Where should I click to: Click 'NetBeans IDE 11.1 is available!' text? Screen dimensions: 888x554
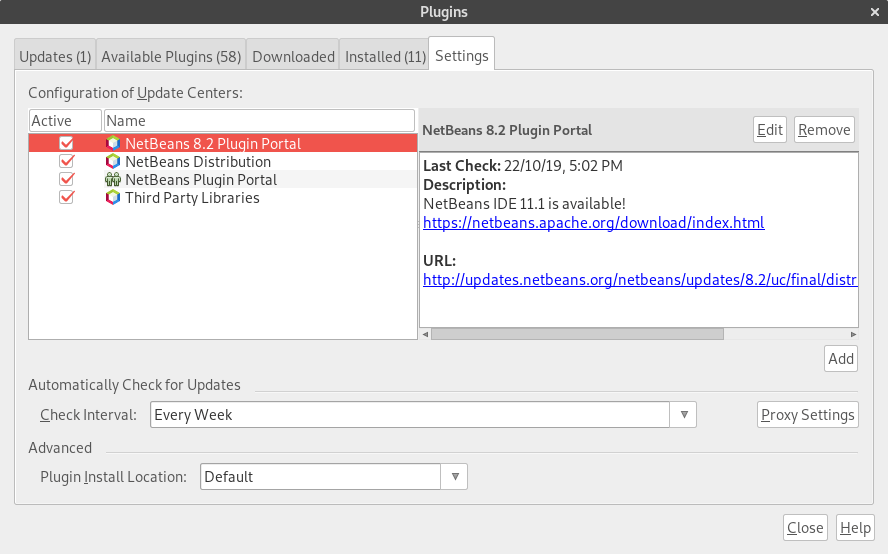click(524, 203)
